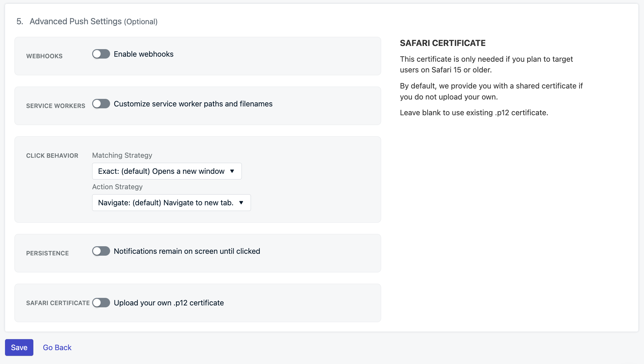The width and height of the screenshot is (644, 364).
Task: Click the PERSISTENCE section label
Action: point(47,253)
